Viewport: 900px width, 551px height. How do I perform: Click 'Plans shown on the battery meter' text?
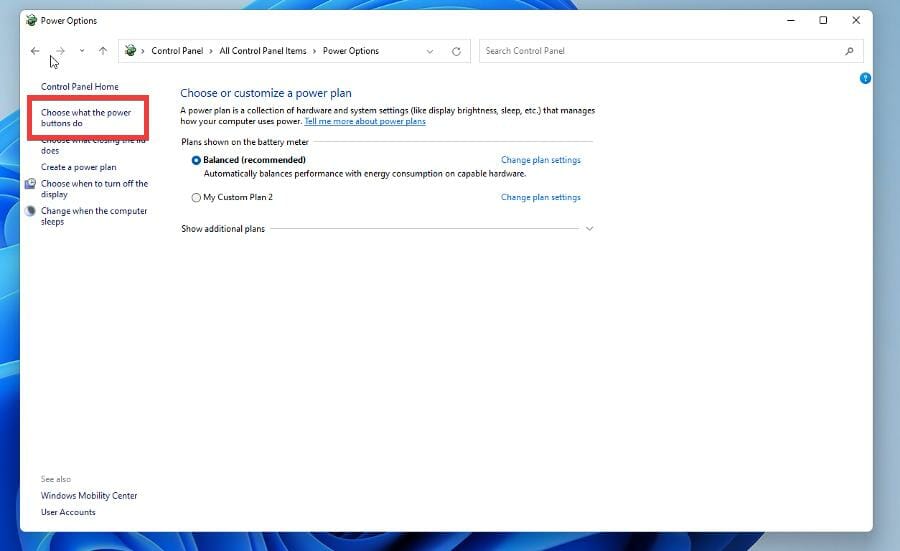click(245, 142)
